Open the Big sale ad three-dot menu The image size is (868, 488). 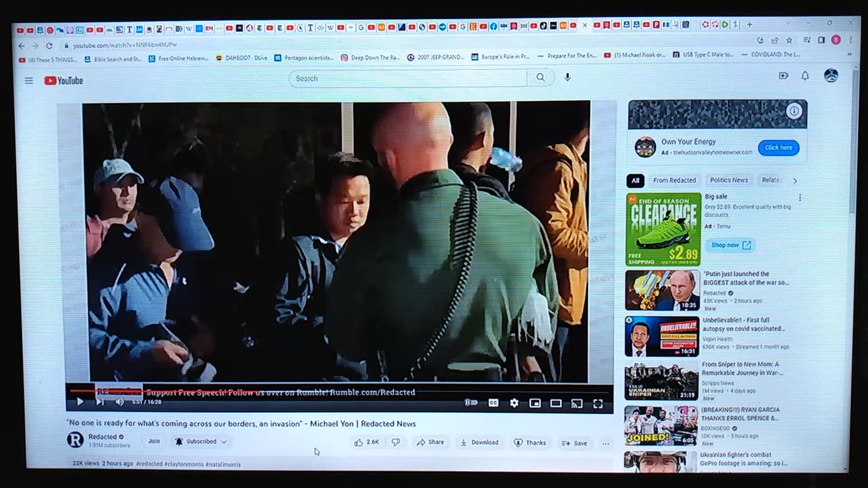pos(800,198)
